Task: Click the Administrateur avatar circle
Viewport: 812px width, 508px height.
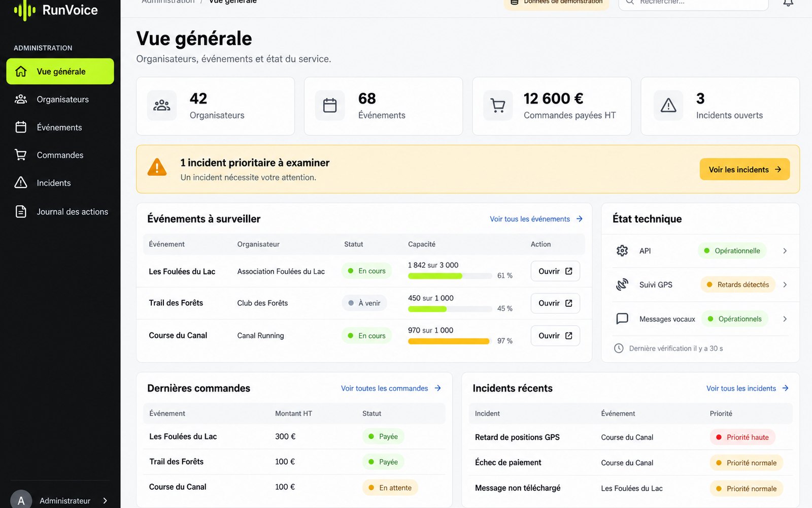Action: point(21,500)
